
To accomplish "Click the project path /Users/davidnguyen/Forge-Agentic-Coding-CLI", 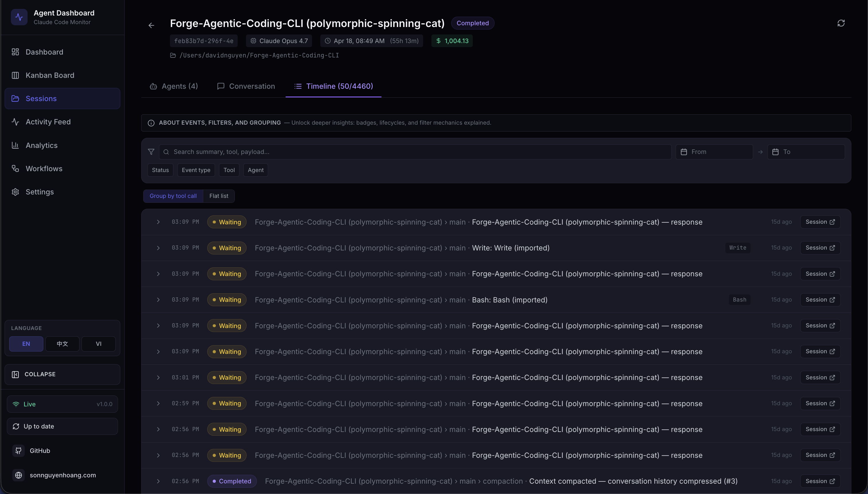I will click(x=259, y=55).
